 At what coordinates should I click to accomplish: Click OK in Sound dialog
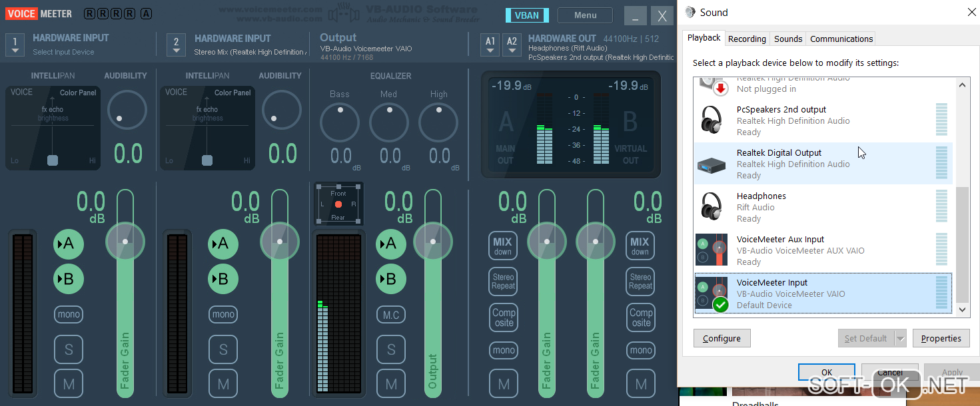826,372
